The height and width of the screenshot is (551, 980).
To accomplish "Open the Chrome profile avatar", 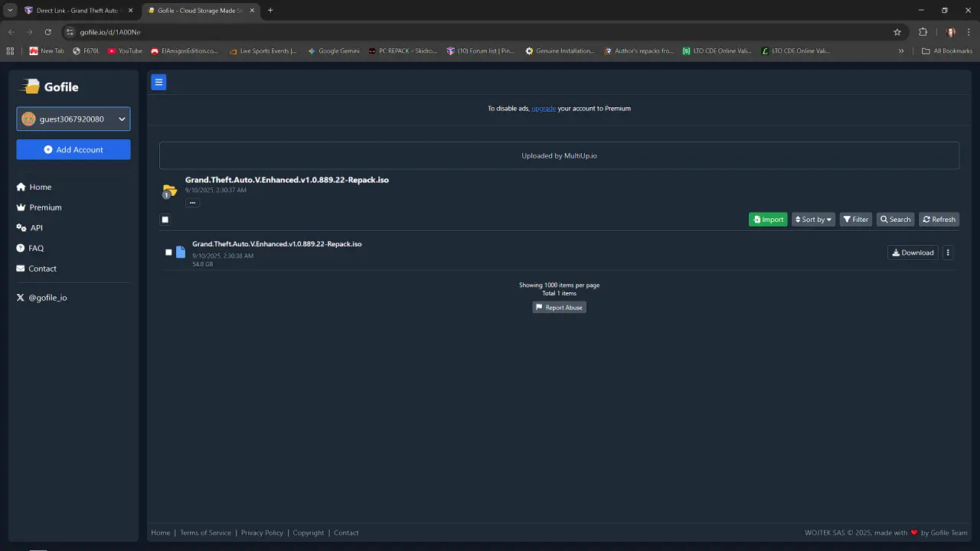I will tap(951, 32).
